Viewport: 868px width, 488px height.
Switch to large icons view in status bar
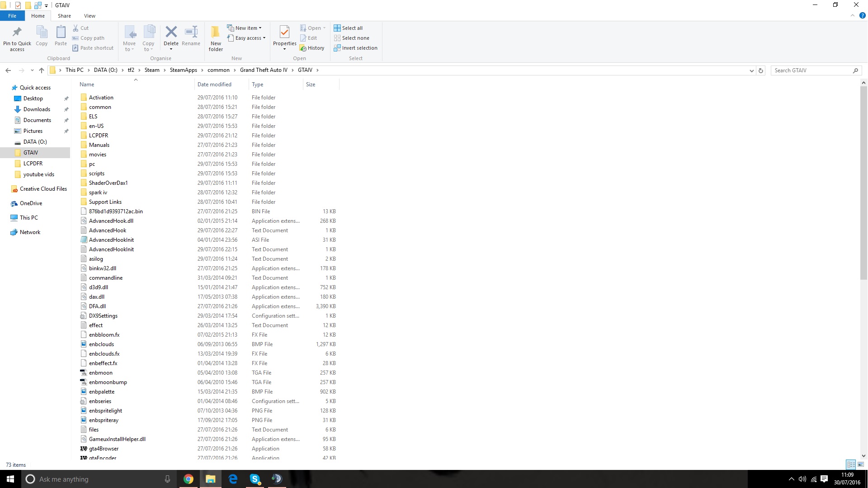[x=861, y=465]
